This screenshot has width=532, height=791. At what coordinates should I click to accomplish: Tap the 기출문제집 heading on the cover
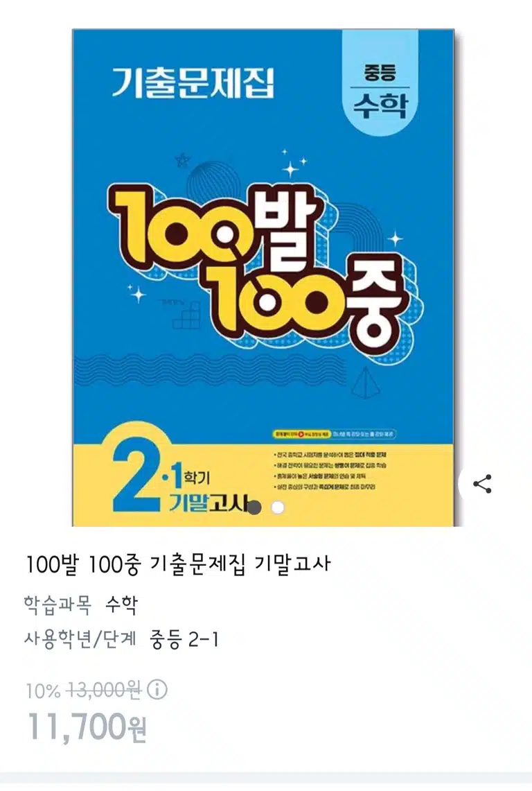click(193, 83)
